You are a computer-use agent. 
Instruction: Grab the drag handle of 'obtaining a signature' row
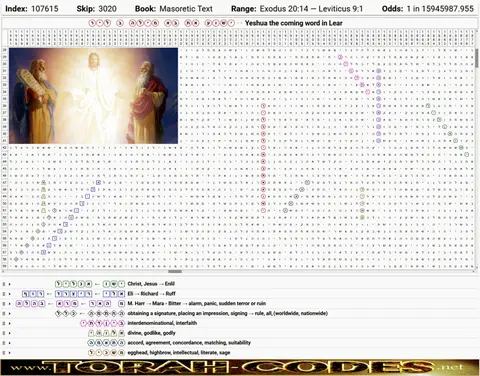point(4,313)
